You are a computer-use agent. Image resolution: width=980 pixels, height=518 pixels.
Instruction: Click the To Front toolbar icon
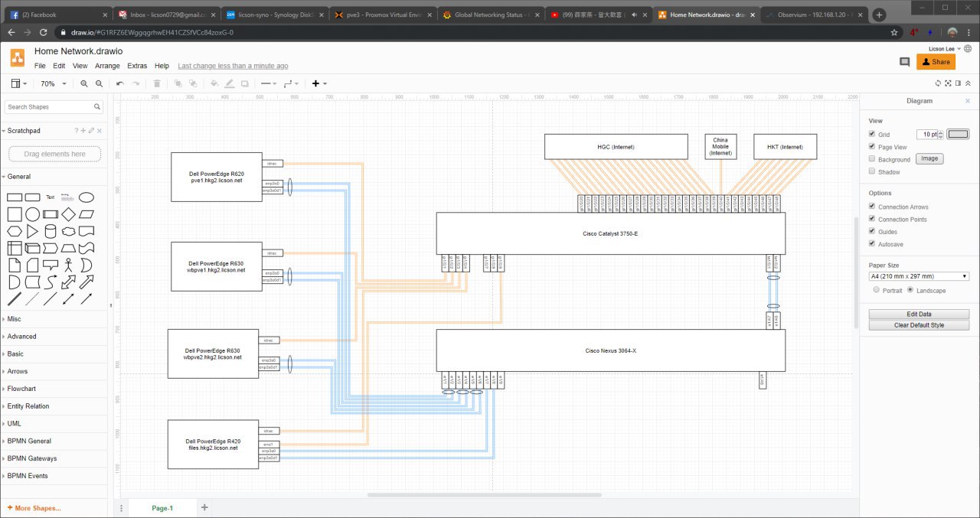[x=178, y=83]
